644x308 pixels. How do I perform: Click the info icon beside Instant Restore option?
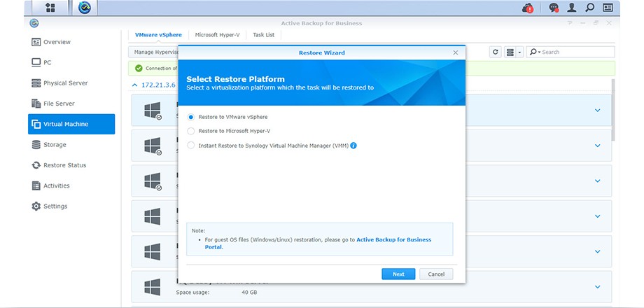click(x=353, y=146)
